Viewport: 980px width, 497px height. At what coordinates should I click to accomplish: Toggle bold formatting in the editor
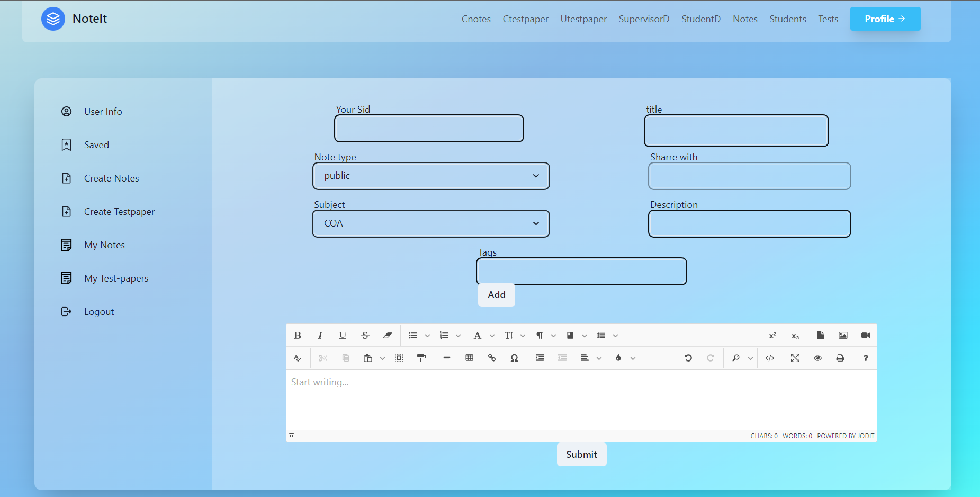click(298, 335)
